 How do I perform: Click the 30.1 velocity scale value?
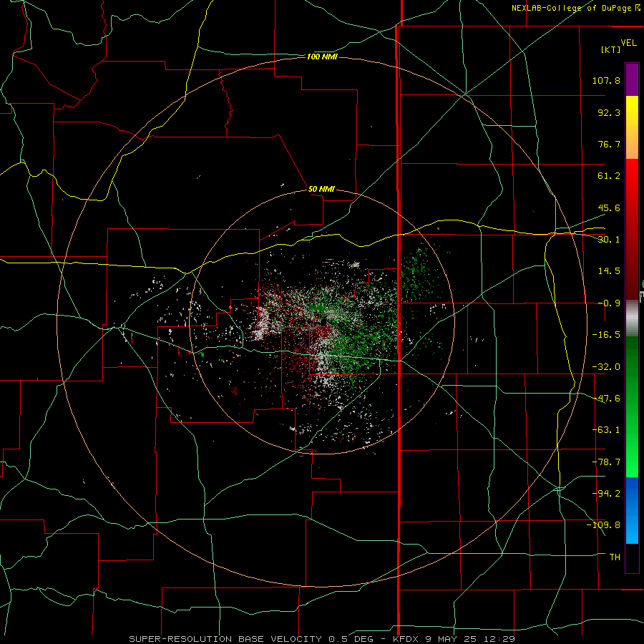click(x=609, y=240)
